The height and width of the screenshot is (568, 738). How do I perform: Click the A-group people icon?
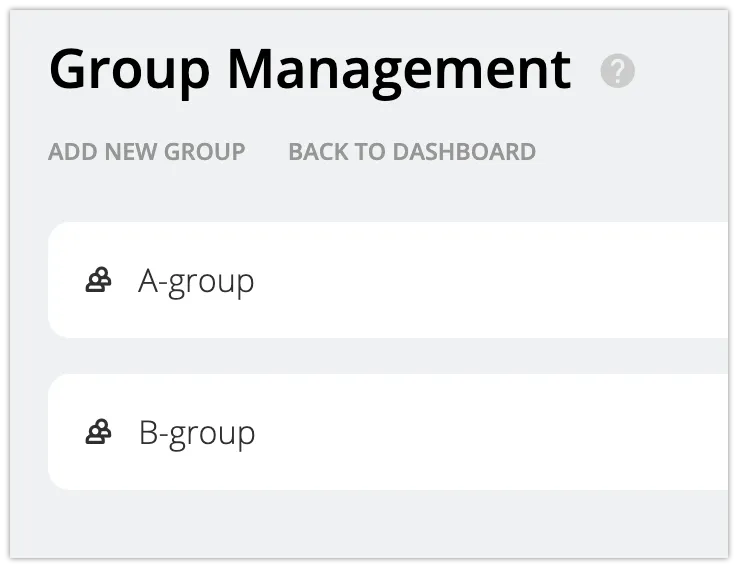[98, 281]
